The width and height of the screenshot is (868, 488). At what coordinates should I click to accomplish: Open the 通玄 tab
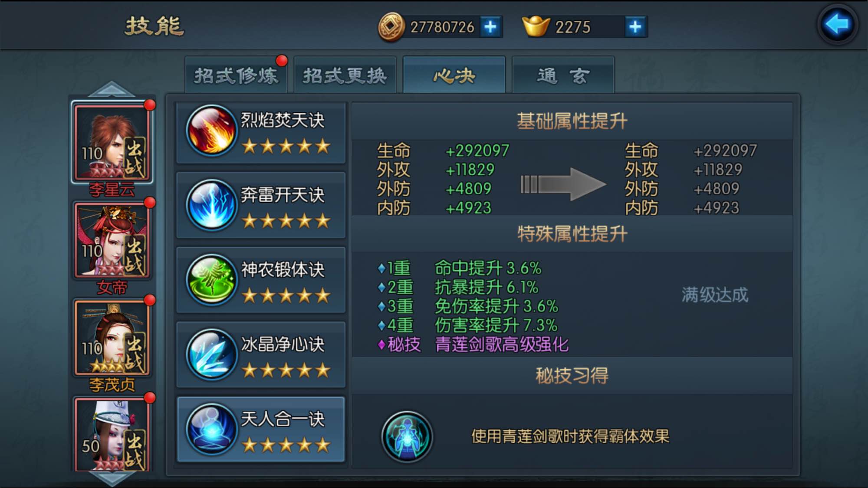563,75
